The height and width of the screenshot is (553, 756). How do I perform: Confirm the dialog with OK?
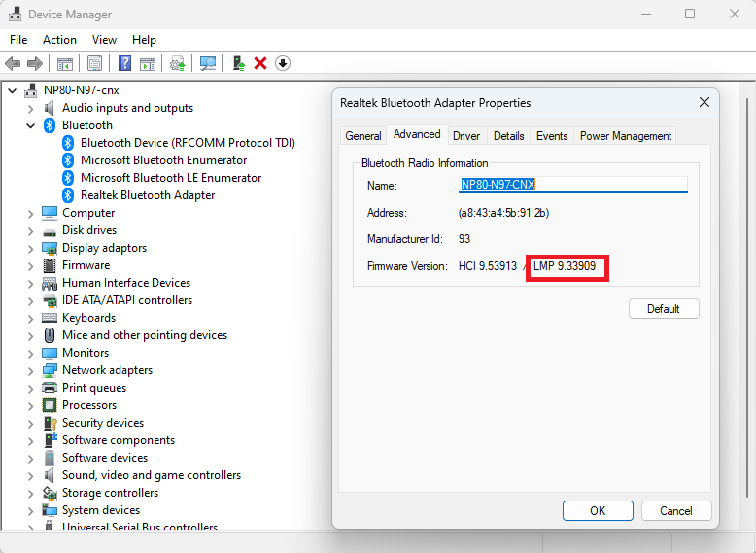pos(598,510)
